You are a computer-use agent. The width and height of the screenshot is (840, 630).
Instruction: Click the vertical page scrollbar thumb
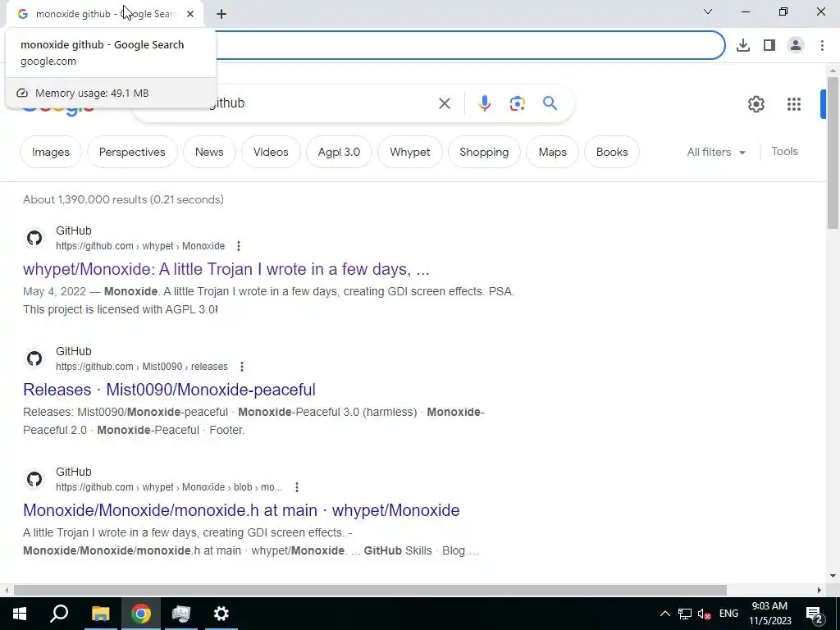tap(833, 153)
